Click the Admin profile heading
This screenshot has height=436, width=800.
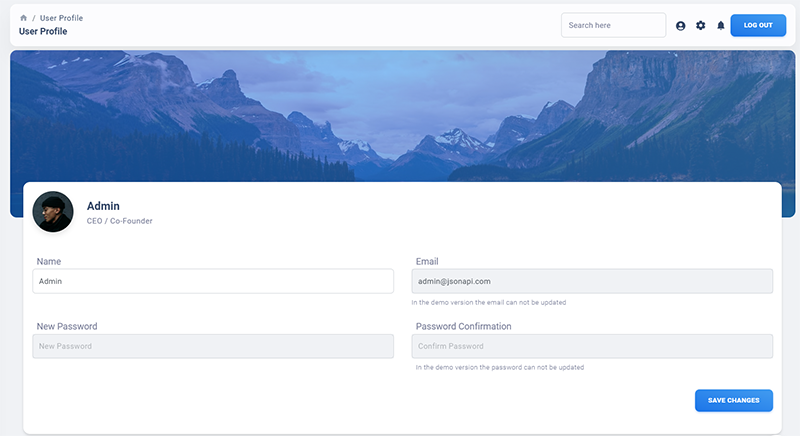coord(103,206)
